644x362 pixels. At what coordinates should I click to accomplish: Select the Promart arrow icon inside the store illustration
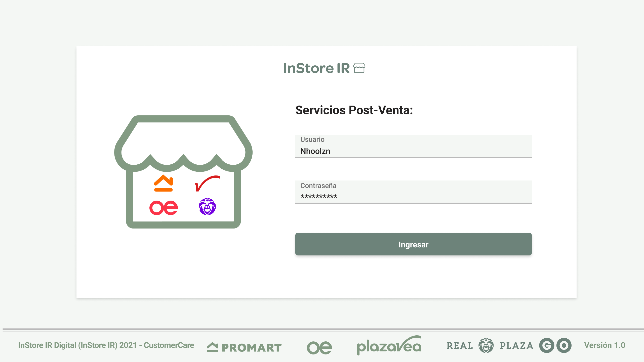pyautogui.click(x=163, y=184)
